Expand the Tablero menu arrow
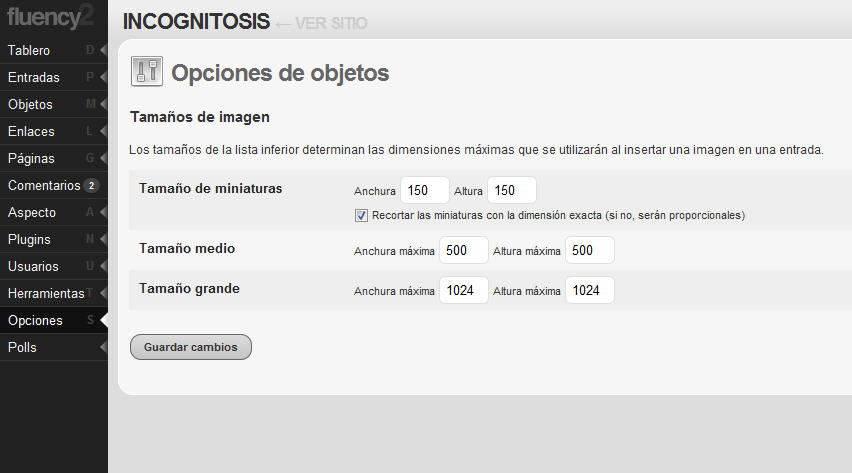852x473 pixels. 103,50
